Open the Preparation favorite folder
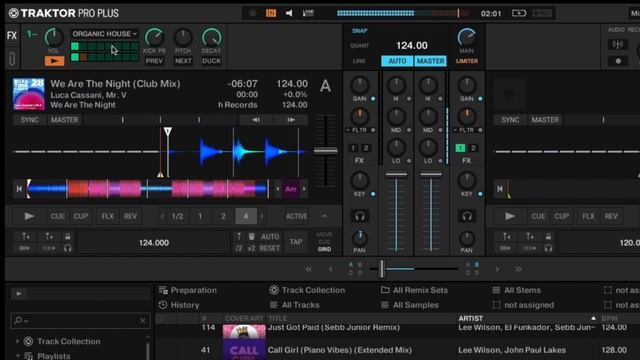This screenshot has width=640, height=360. (188, 290)
